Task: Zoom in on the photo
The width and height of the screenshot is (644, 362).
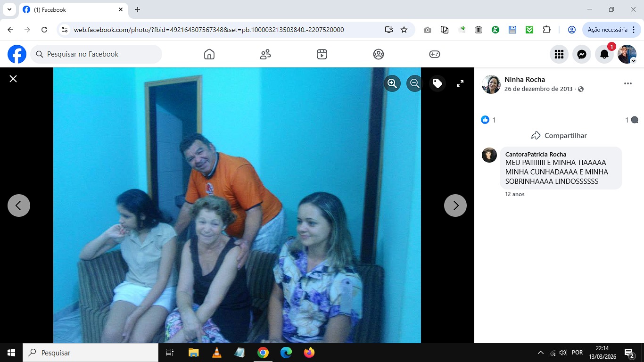Action: click(x=392, y=83)
